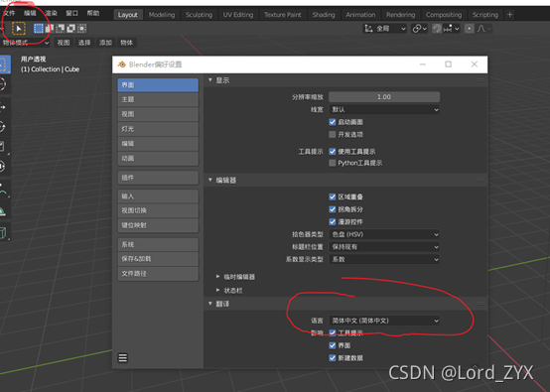The height and width of the screenshot is (392, 550).
Task: Click the 分辨率缩放 slider showing 1.00
Action: tap(384, 97)
